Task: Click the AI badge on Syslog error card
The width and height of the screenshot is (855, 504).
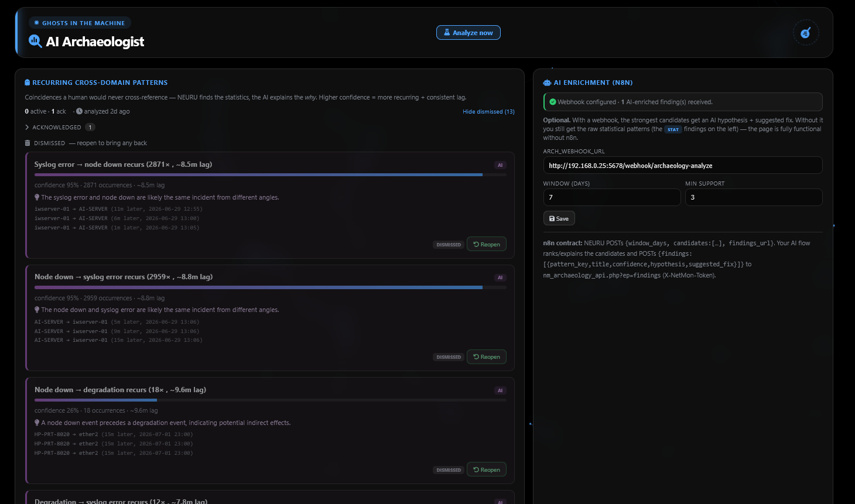Action: pyautogui.click(x=500, y=165)
